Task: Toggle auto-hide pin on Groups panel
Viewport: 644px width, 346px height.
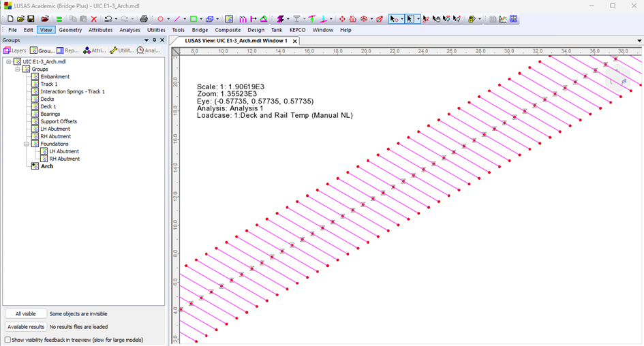Action: 154,40
